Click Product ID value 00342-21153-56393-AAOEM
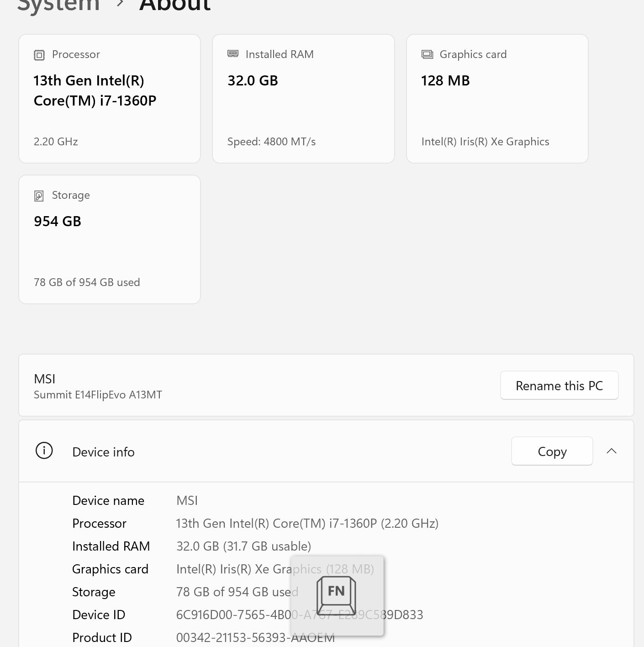 pyautogui.click(x=255, y=637)
